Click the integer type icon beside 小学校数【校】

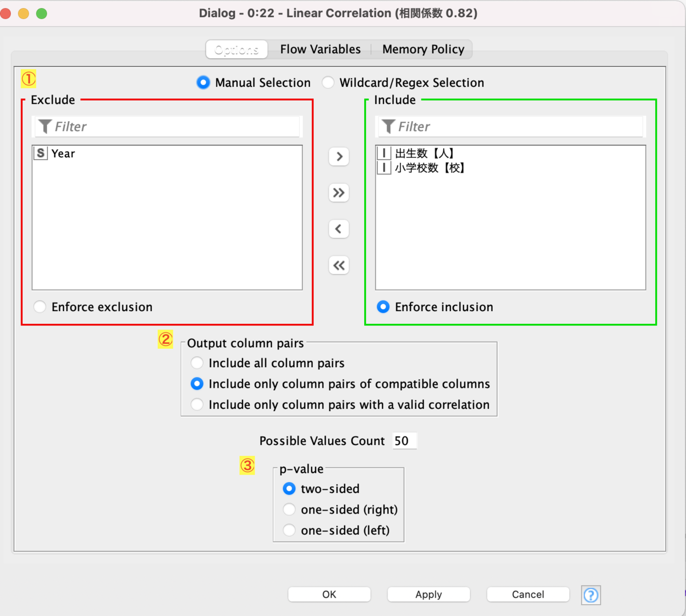[x=384, y=168]
